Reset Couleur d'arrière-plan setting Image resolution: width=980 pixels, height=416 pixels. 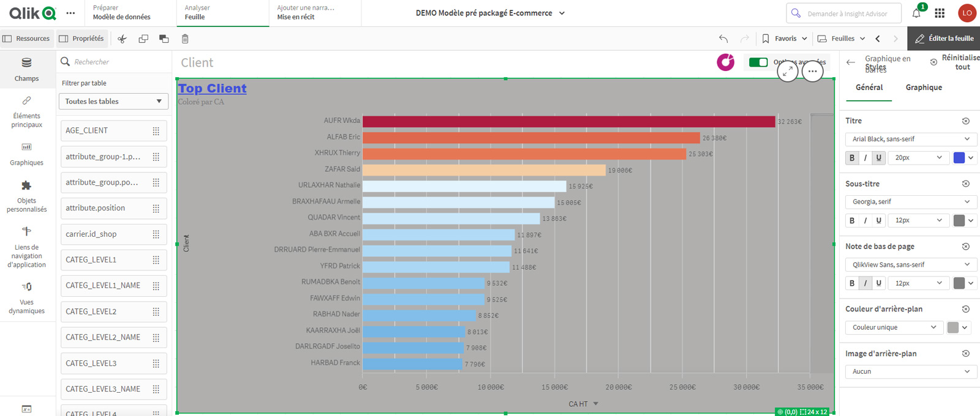[x=966, y=309]
